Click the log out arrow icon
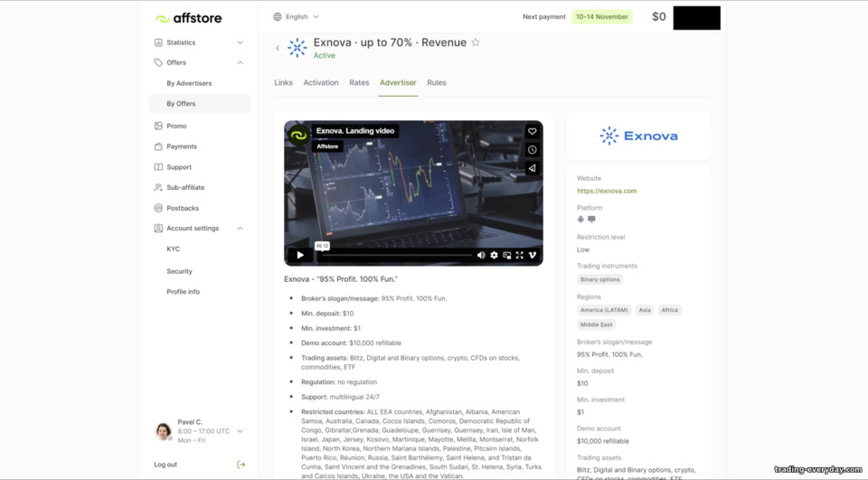 point(241,465)
